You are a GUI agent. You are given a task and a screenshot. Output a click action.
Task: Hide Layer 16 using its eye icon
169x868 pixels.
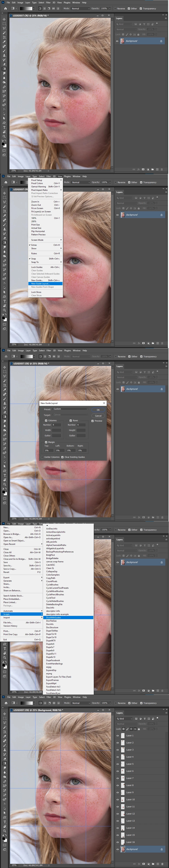[118, 842]
